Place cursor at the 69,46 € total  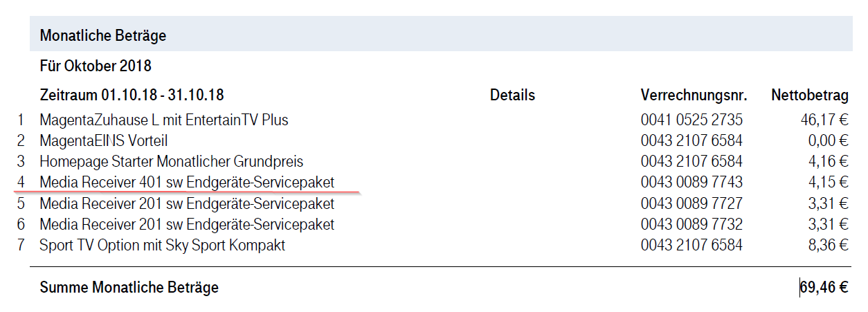coord(824,287)
